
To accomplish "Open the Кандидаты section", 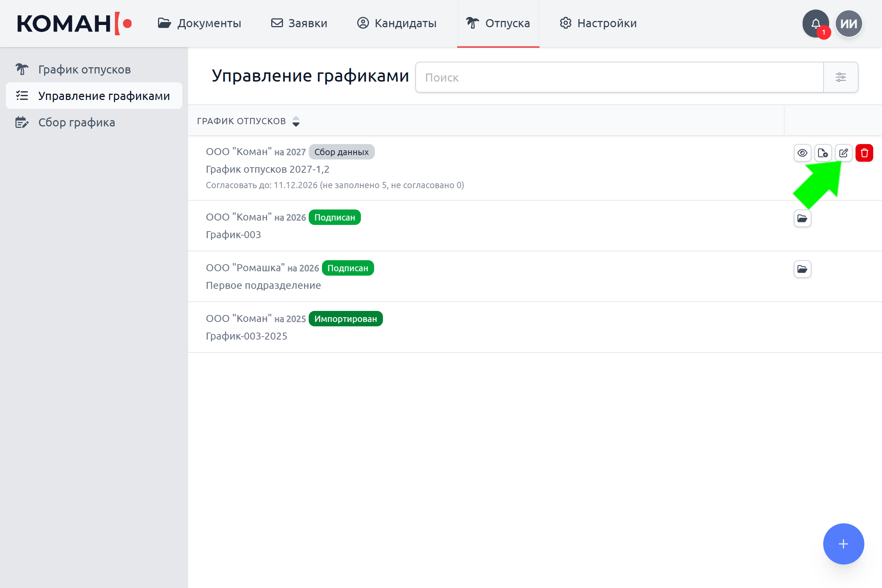I will pos(397,23).
